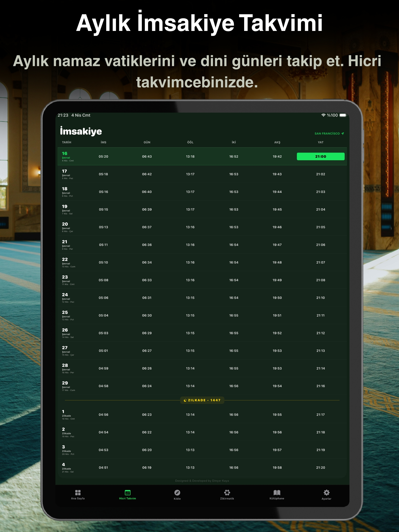Click the ZILKADE - 1447 month badge

[x=202, y=400]
